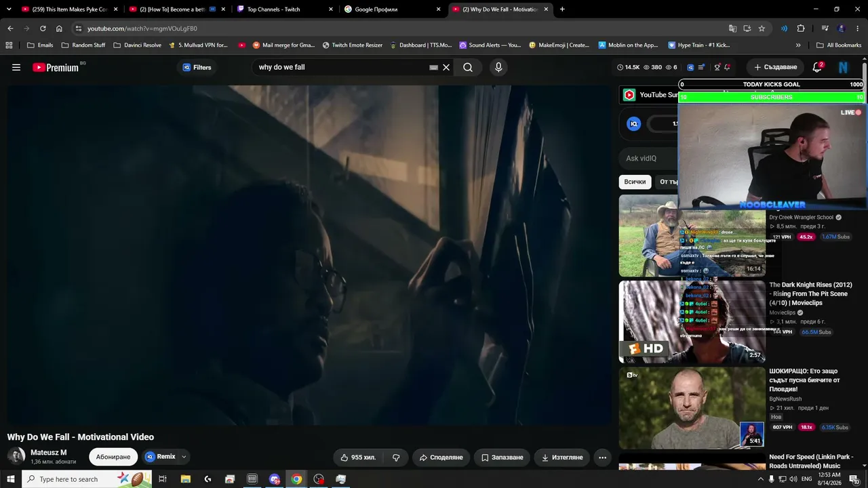Open the BgNewsRush channel name

coord(785,399)
